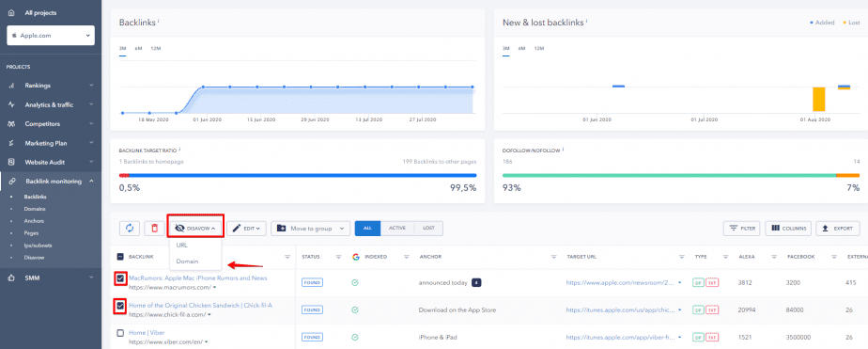The image size is (868, 349).
Task: Open the Apple.com project selector
Action: [51, 35]
